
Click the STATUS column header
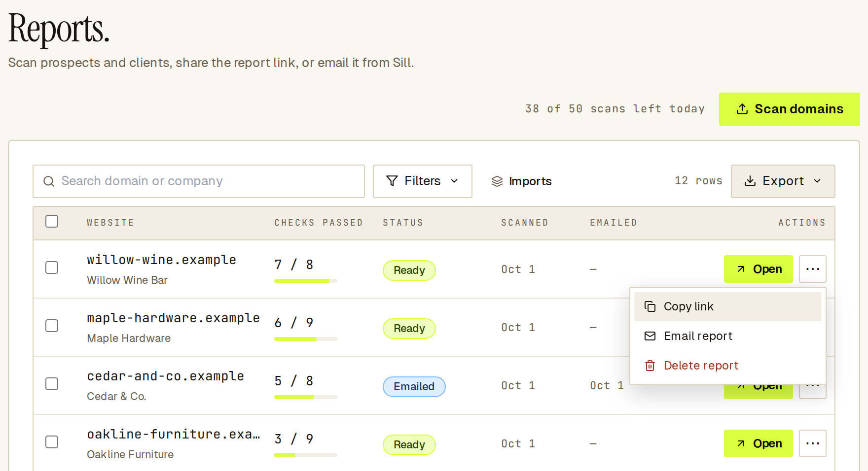coord(403,223)
